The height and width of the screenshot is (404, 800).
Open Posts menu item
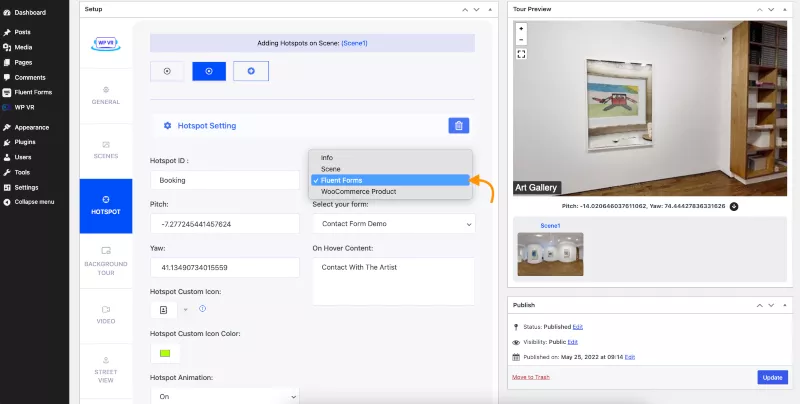[17, 32]
